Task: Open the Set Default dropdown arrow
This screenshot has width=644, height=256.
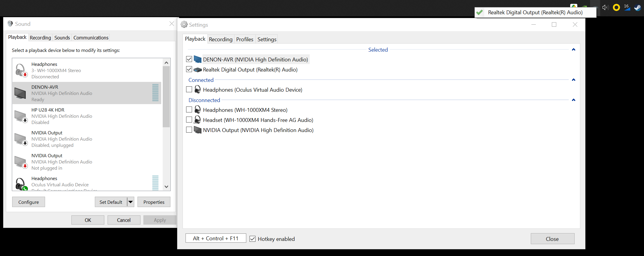Action: pyautogui.click(x=130, y=202)
